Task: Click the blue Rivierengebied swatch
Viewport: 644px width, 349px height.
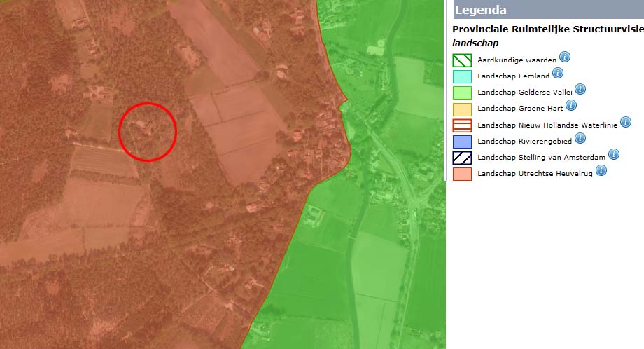Action: (462, 142)
